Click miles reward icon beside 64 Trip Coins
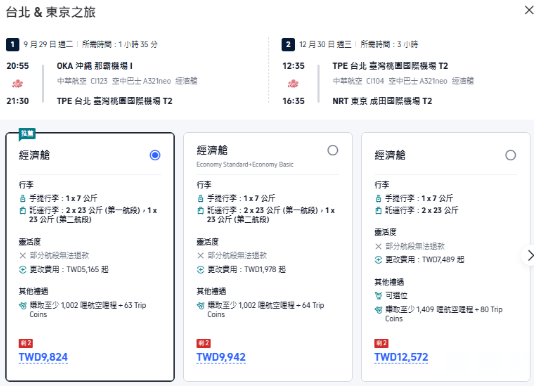Viewport: 534px width, 386px height. click(x=200, y=306)
